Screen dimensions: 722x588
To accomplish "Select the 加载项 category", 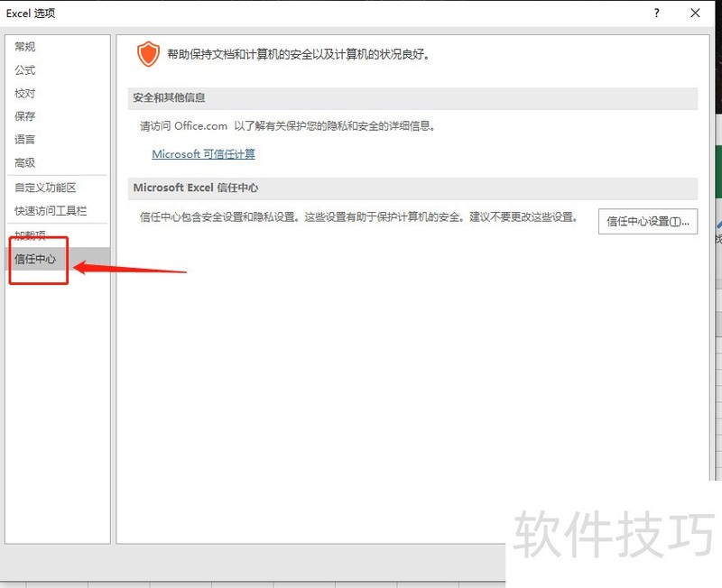I will pyautogui.click(x=31, y=235).
